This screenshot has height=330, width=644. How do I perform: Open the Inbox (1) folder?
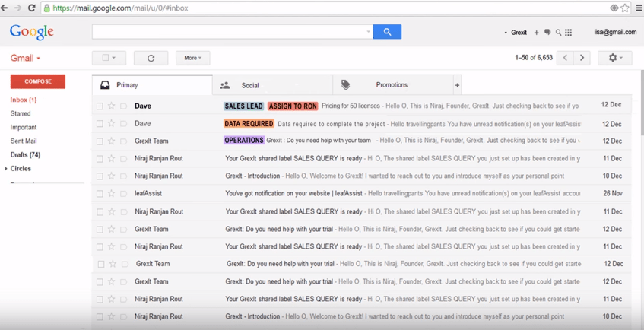pyautogui.click(x=24, y=100)
